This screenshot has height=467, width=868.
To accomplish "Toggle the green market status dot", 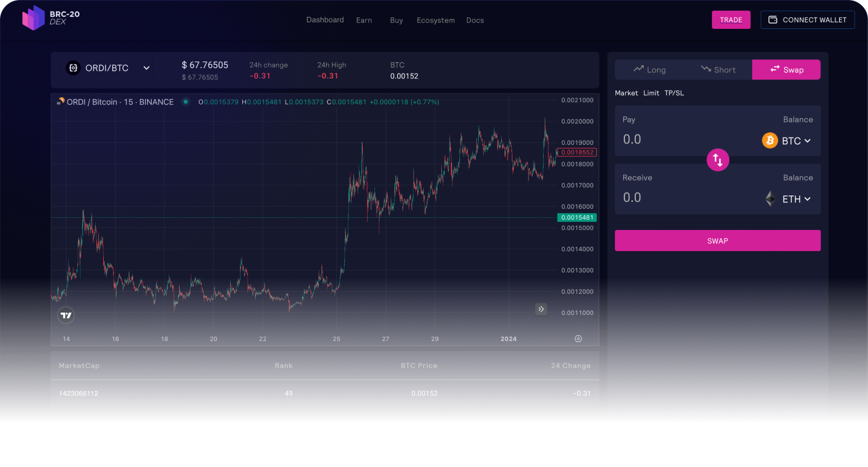I will click(186, 102).
